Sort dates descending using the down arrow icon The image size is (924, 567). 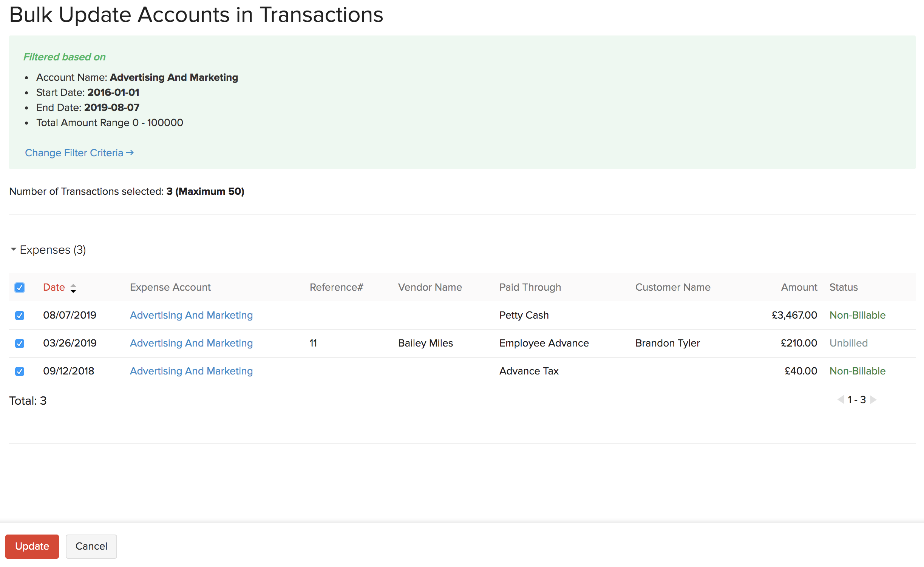(x=73, y=291)
